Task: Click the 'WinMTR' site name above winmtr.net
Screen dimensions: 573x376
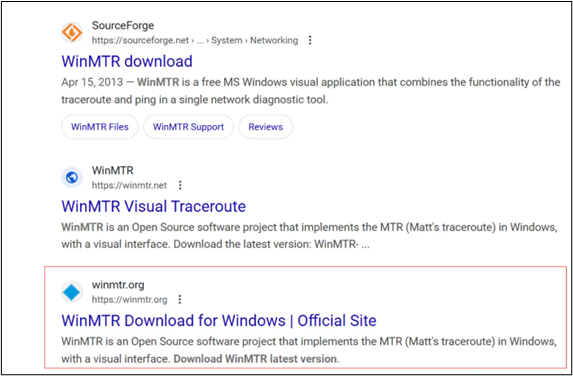Action: pyautogui.click(x=113, y=171)
